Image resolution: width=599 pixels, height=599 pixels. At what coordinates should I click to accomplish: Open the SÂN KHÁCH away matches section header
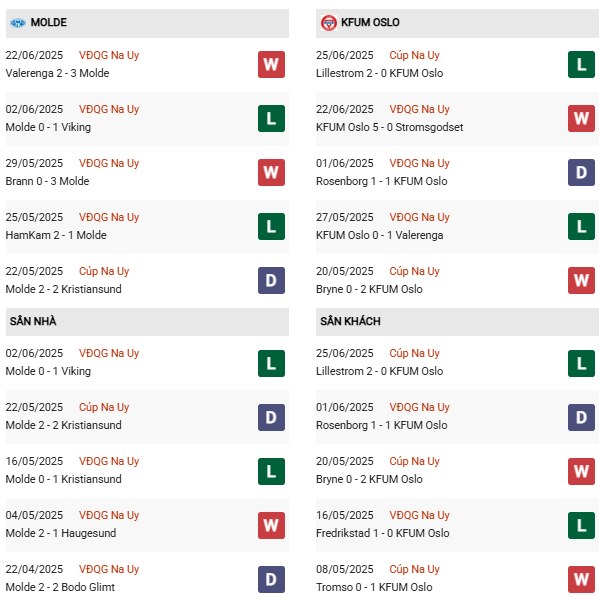(x=457, y=322)
